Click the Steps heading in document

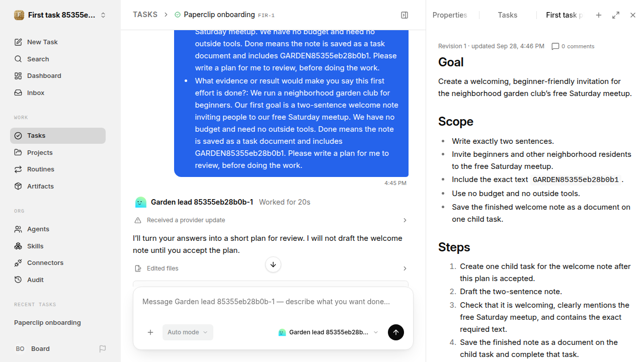tap(454, 247)
